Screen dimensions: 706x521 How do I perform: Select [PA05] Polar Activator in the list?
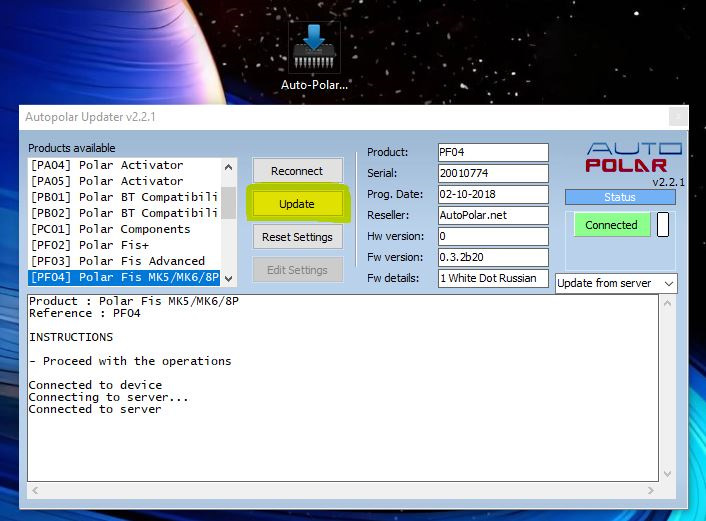pyautogui.click(x=124, y=181)
